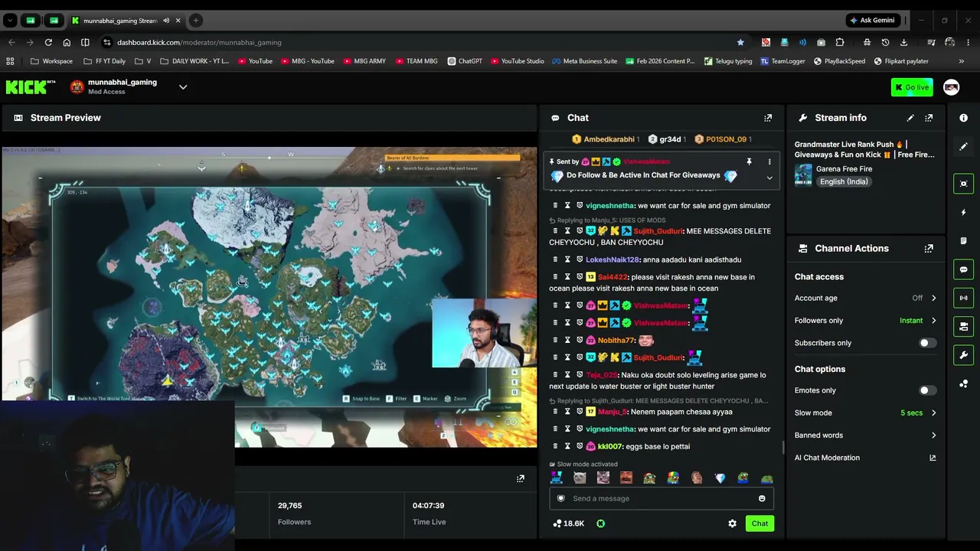Screen dimensions: 980x551
Task: Toggle the Channel Actions sidebar icon
Action: 963,327
